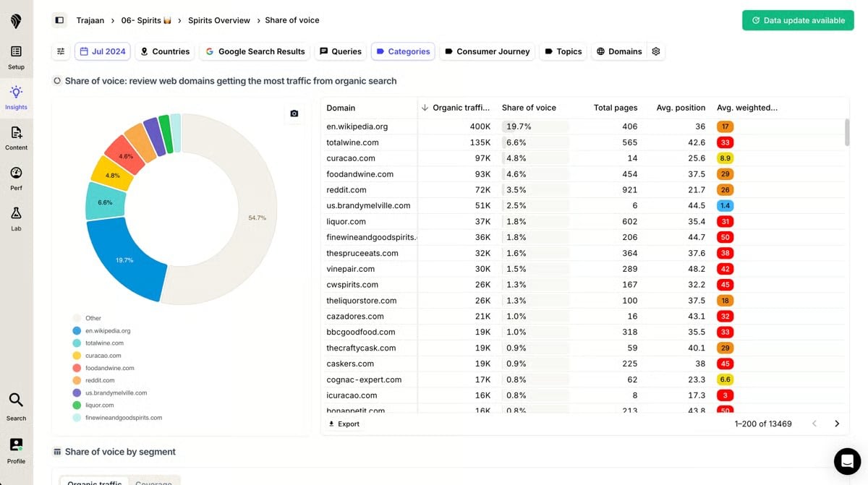Viewport: 868px width, 485px height.
Task: Click sort arrow on Organic traffic column
Action: pos(425,108)
